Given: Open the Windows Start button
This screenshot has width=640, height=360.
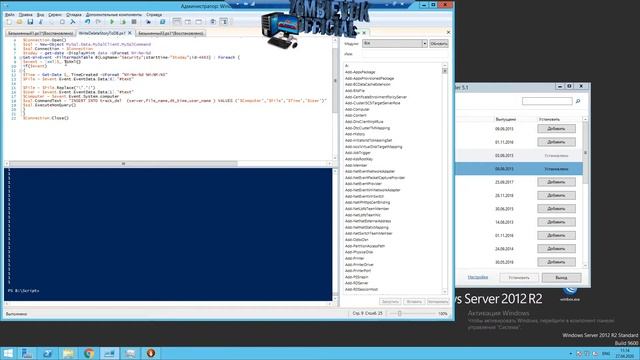Looking at the screenshot, I should pyautogui.click(x=8, y=353).
